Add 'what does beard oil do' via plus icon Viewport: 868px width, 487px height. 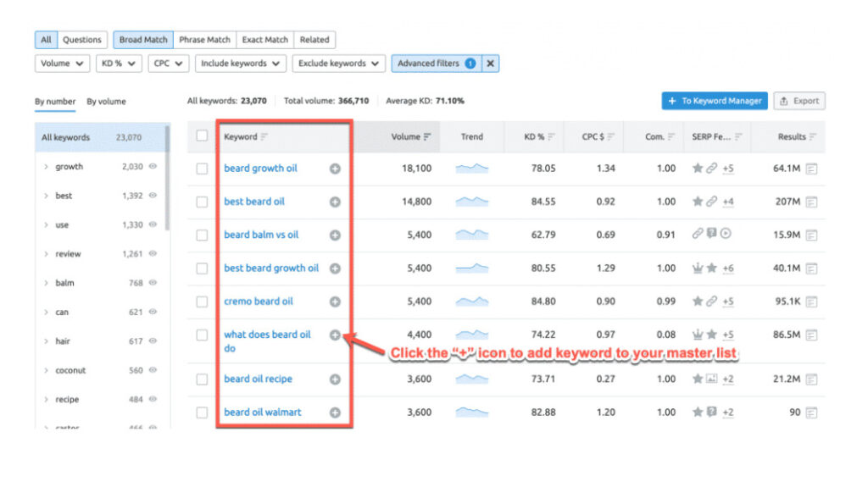(335, 335)
